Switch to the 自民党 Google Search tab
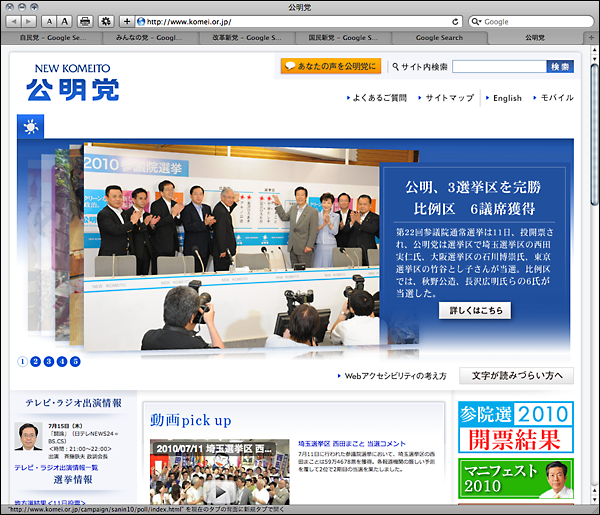The image size is (600, 515). point(52,37)
